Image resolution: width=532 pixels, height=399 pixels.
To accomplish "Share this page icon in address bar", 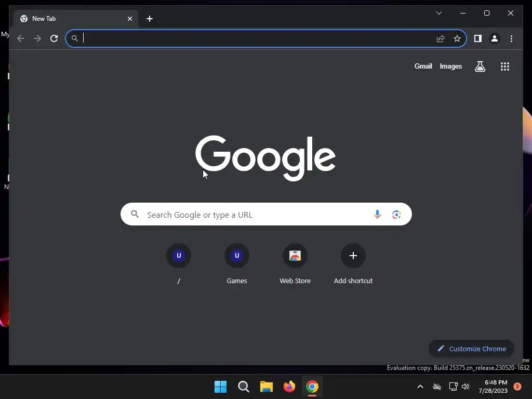I will click(x=441, y=38).
